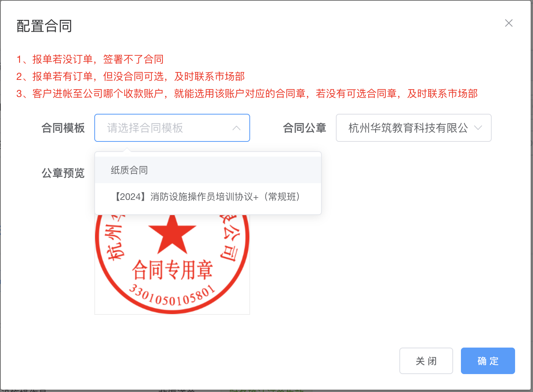The height and width of the screenshot is (392, 533).
Task: Collapse the 合同模板 dropdown using its up chevron
Action: pos(236,128)
